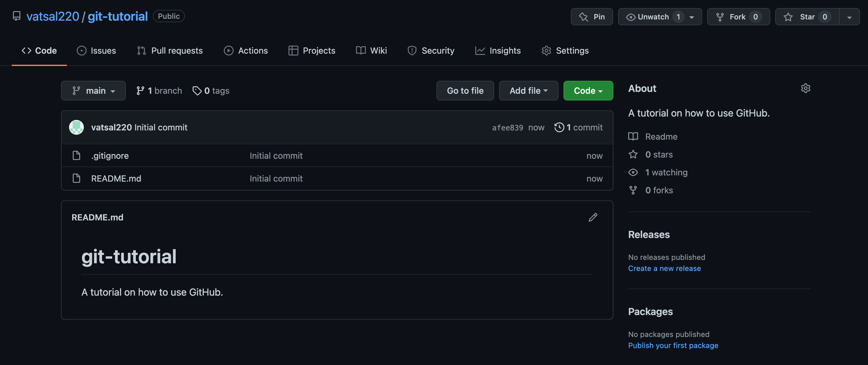
Task: View the 0 tags link
Action: click(x=211, y=91)
